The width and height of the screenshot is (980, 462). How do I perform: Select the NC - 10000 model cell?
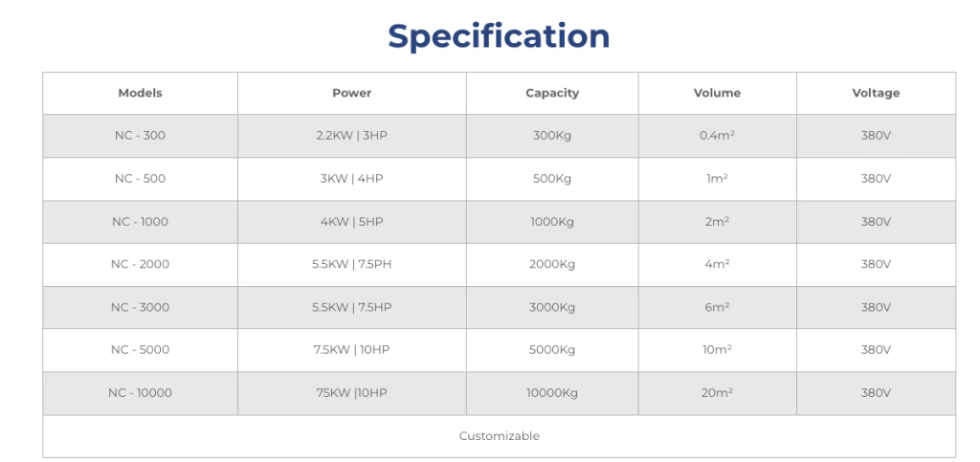coord(140,393)
